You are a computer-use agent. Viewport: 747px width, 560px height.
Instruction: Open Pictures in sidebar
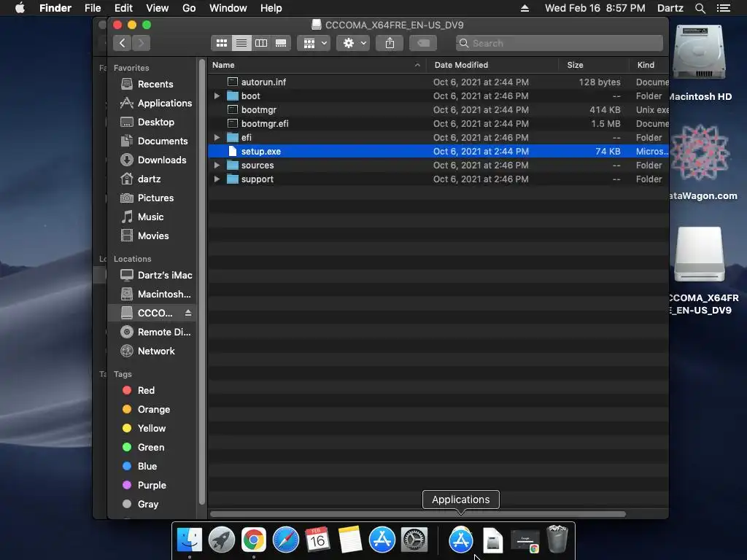click(x=147, y=198)
